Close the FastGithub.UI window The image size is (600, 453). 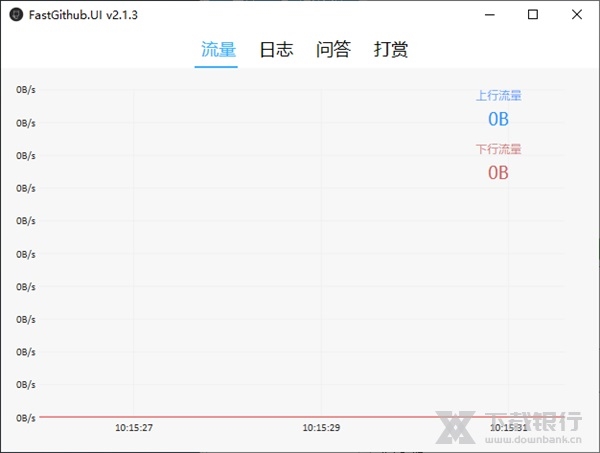tap(577, 15)
